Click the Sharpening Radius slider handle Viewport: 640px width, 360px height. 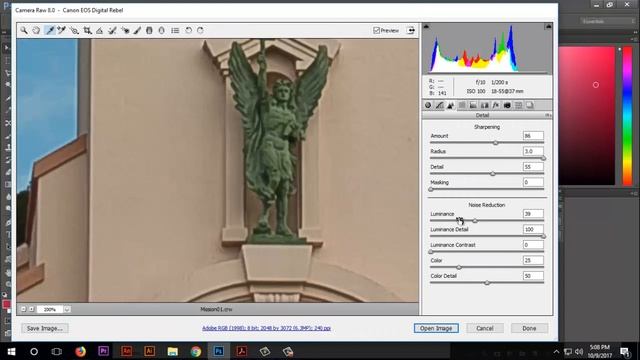click(x=543, y=158)
